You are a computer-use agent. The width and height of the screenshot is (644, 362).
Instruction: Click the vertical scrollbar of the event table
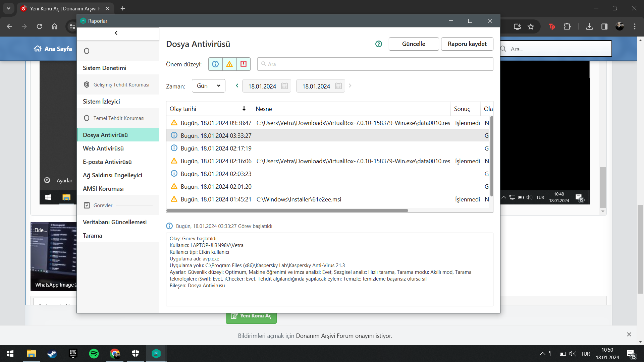(x=491, y=156)
